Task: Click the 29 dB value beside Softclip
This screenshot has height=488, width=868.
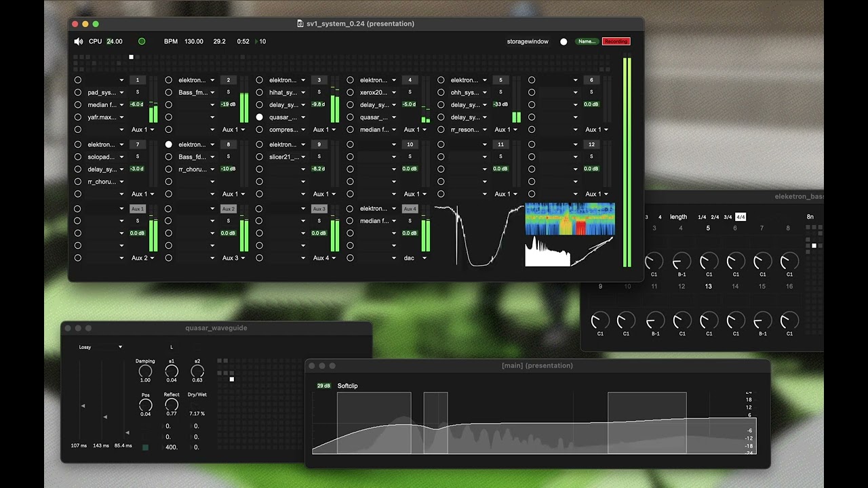Action: [x=323, y=386]
